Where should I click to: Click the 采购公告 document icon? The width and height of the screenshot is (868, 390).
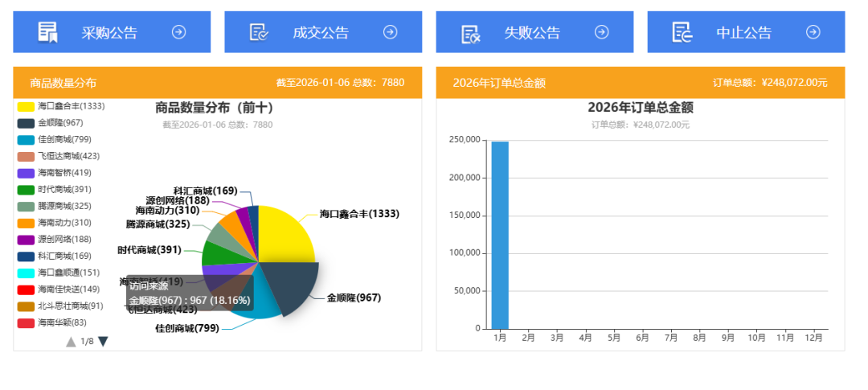[x=48, y=32]
